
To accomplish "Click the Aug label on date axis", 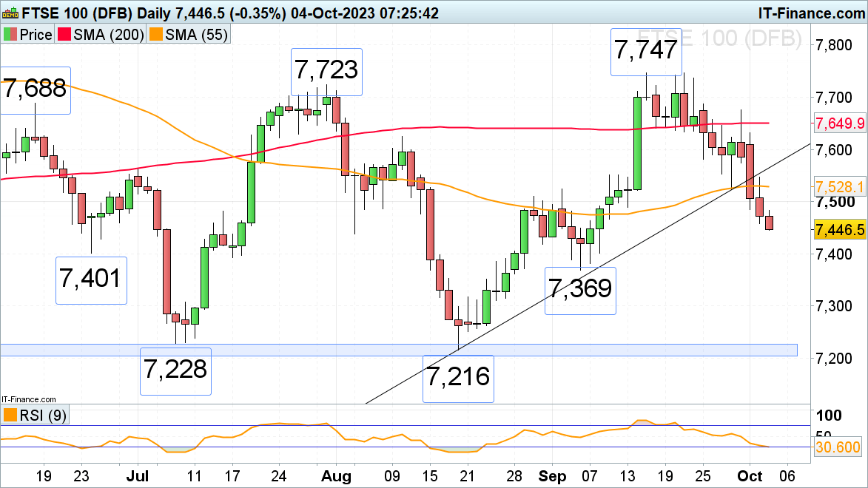I will [x=336, y=476].
